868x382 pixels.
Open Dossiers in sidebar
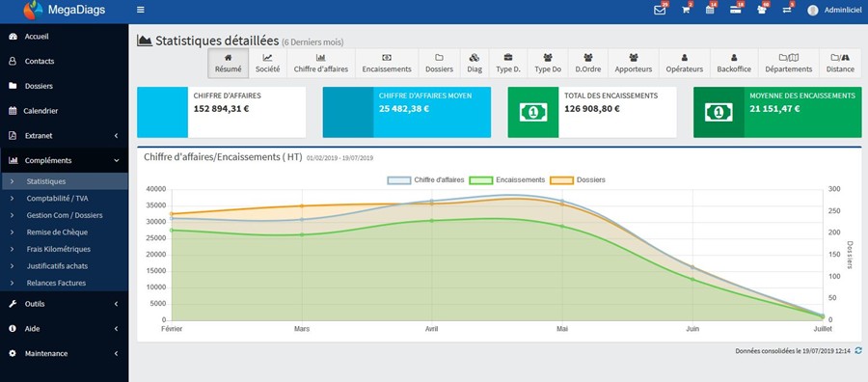pyautogui.click(x=65, y=87)
